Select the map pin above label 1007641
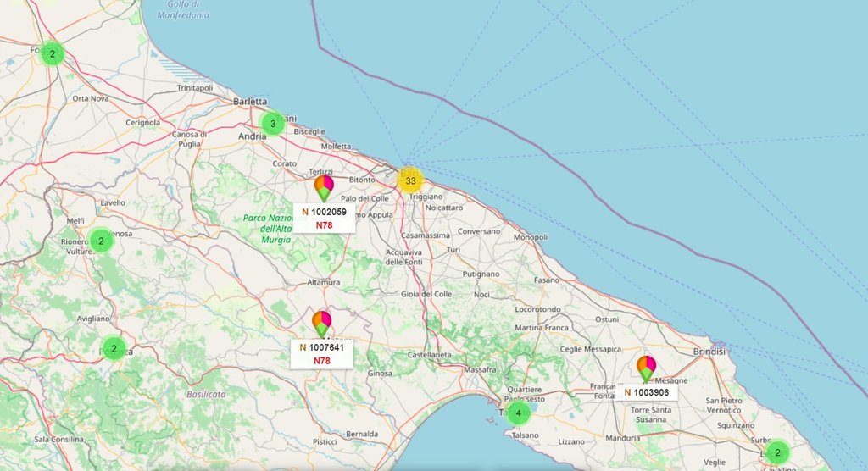 pos(322,322)
